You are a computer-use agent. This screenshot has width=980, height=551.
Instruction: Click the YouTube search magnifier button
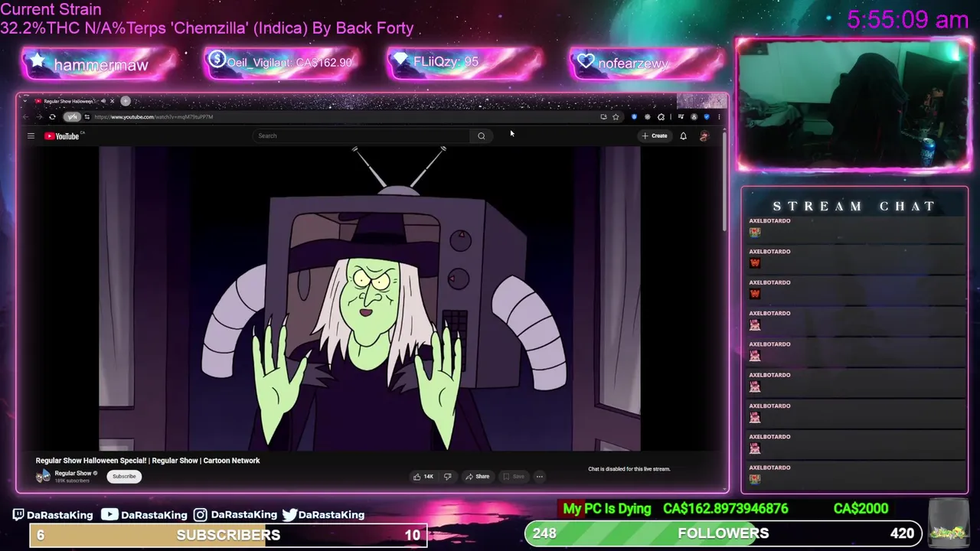(x=482, y=135)
